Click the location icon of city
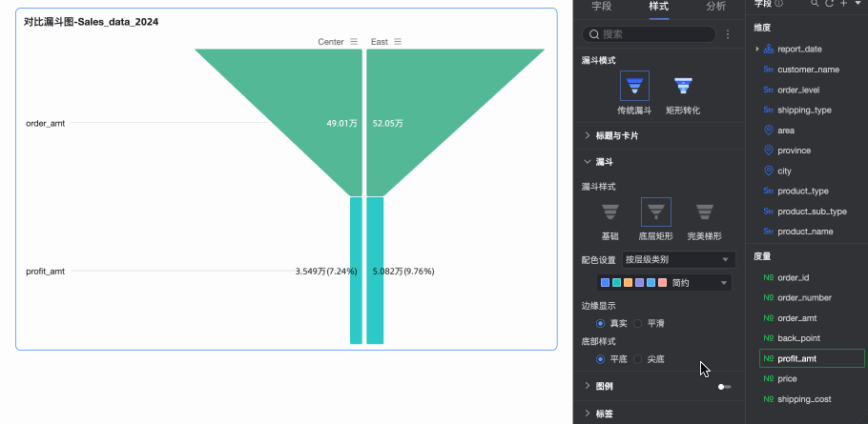 pos(769,171)
